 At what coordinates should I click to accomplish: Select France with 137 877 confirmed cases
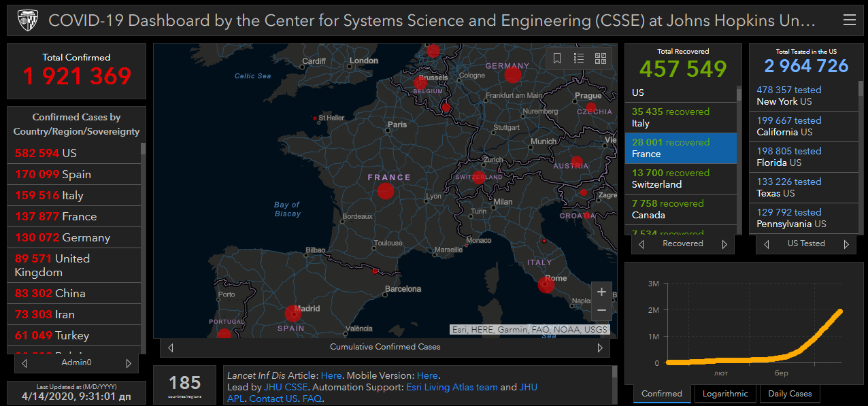tap(74, 217)
